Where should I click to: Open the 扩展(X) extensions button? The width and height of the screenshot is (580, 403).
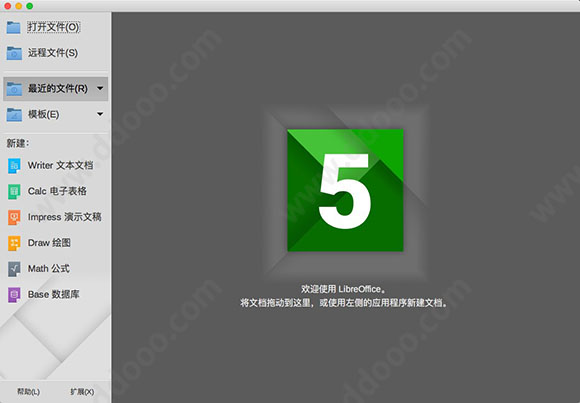point(82,392)
